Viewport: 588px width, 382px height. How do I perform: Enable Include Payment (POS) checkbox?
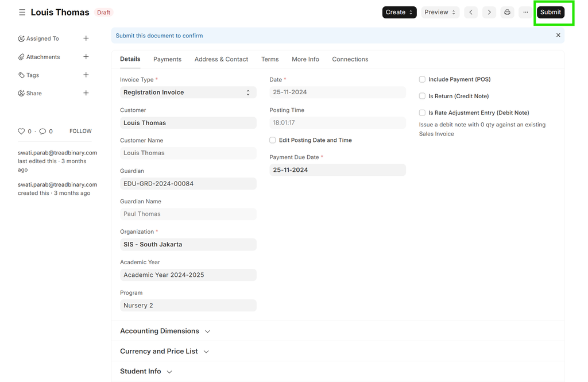coord(423,80)
